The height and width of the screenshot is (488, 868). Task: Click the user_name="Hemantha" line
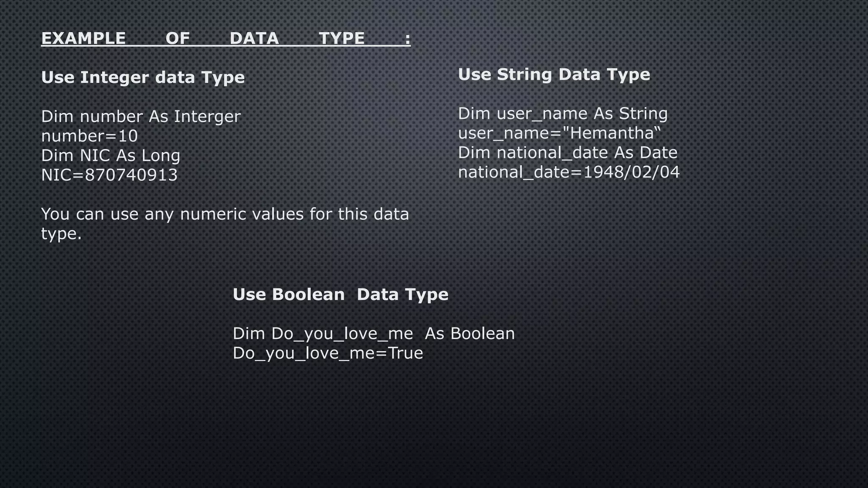[x=559, y=133]
